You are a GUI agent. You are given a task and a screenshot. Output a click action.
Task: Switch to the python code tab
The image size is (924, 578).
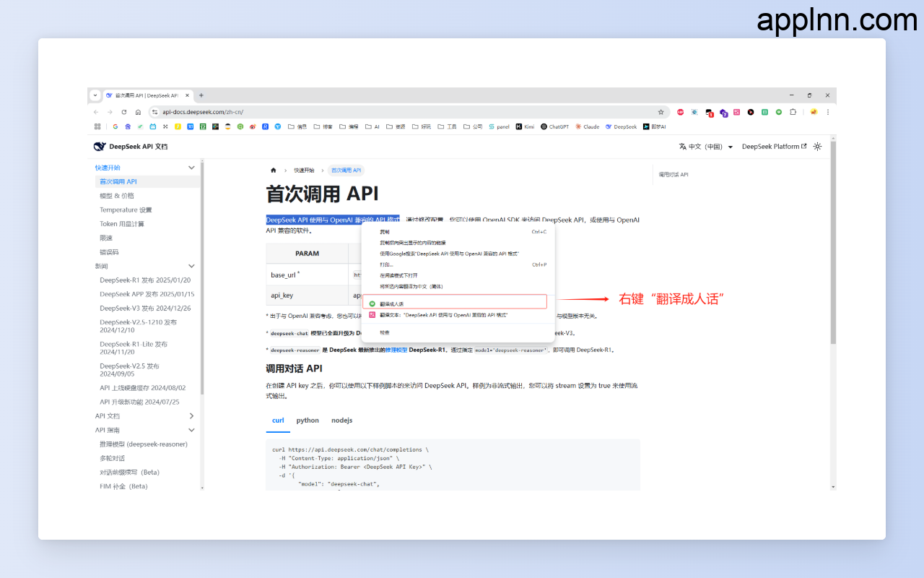(x=308, y=420)
